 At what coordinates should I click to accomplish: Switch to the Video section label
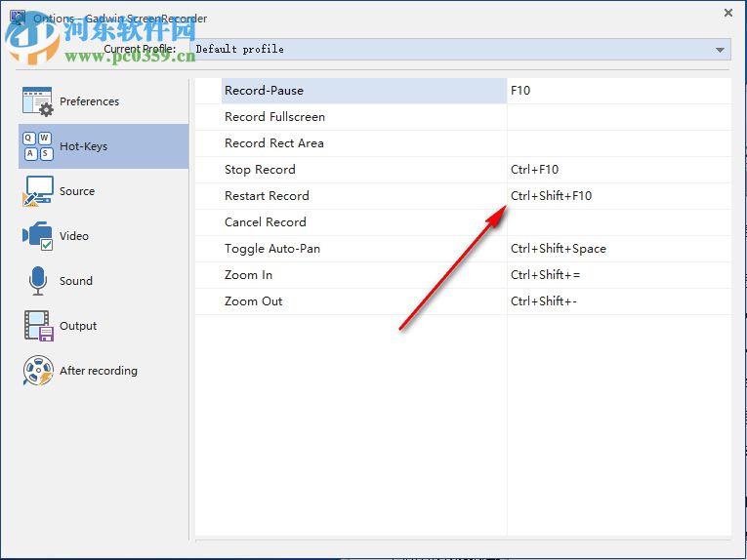(x=74, y=235)
